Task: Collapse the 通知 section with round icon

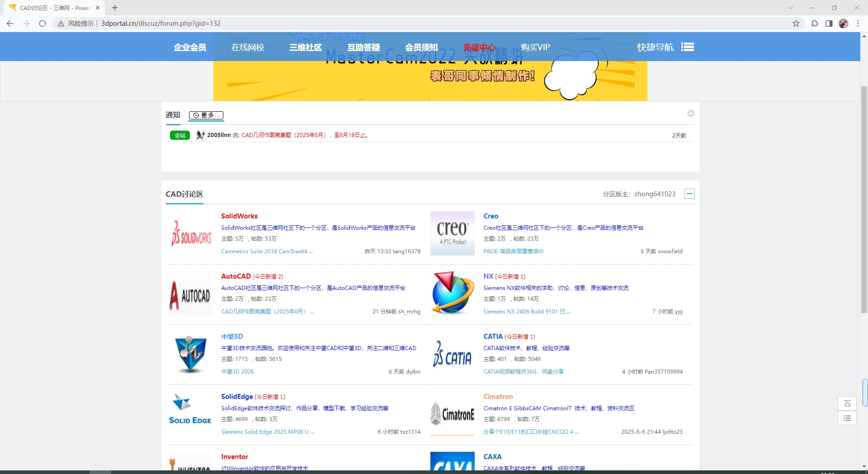Action: pos(691,114)
